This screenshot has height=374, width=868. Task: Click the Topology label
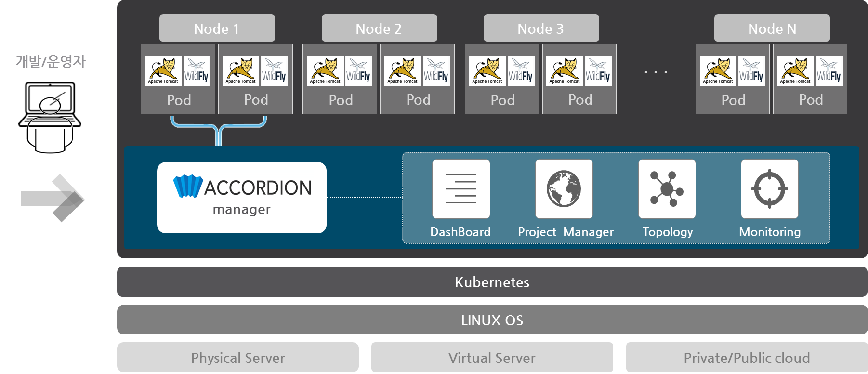(668, 232)
